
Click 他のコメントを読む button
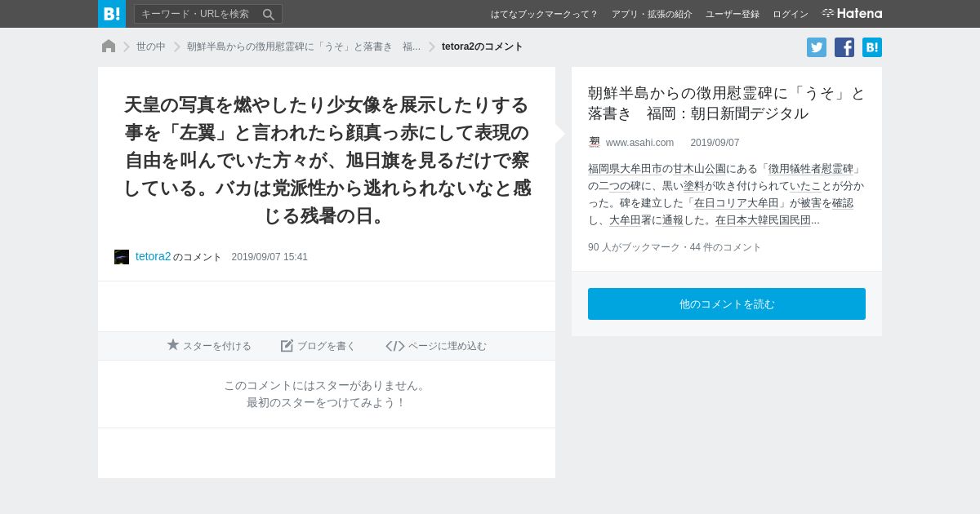pos(727,304)
